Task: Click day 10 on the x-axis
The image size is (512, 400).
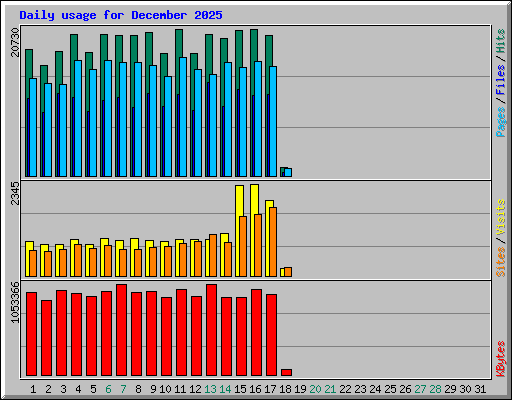Action: point(165,389)
